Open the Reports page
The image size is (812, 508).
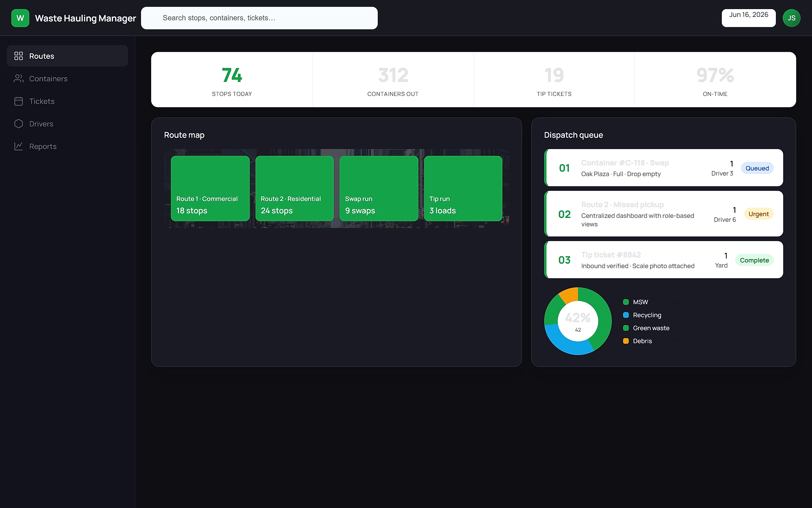pos(67,146)
